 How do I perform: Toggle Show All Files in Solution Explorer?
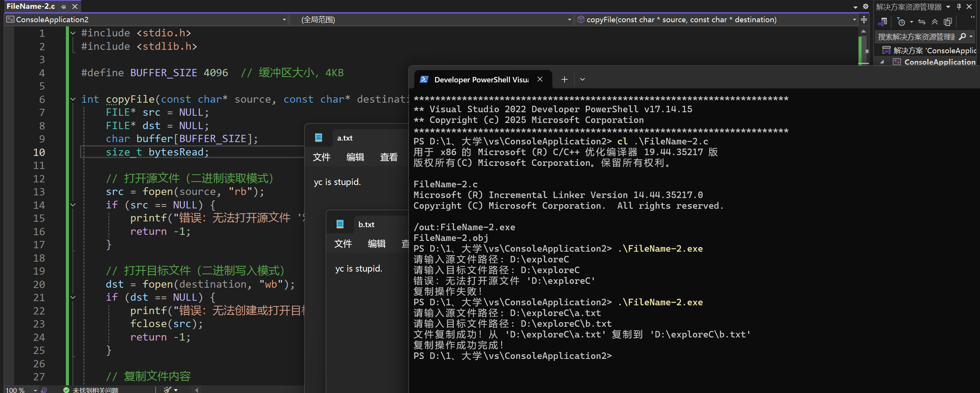coord(948,22)
